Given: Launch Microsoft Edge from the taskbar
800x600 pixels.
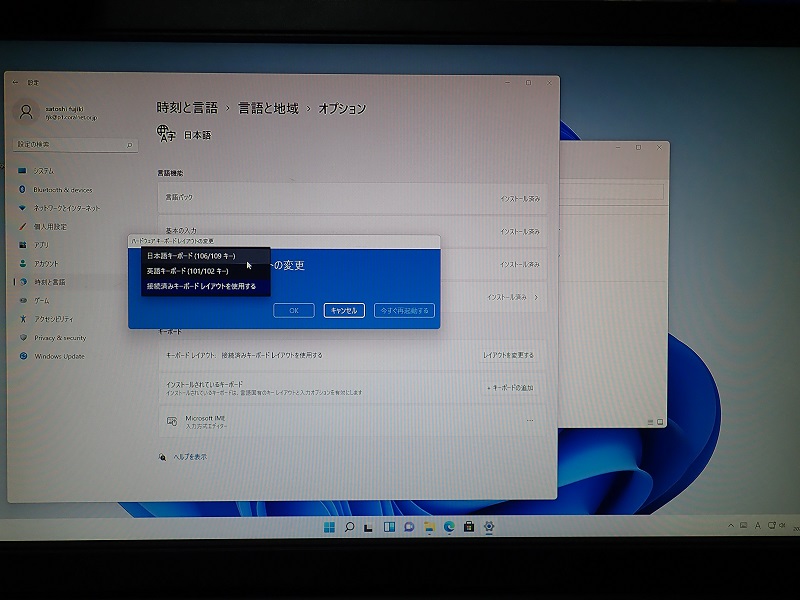Looking at the screenshot, I should [449, 527].
